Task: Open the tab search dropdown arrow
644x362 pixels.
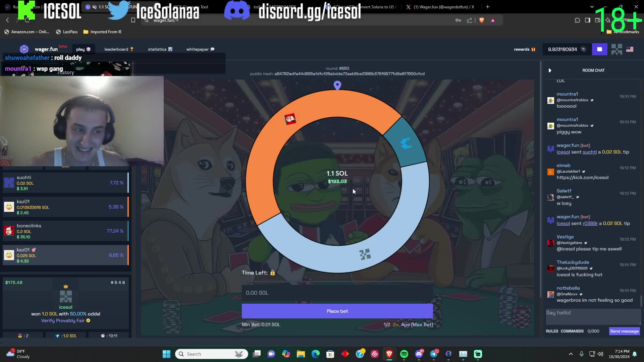Action: click(x=592, y=7)
